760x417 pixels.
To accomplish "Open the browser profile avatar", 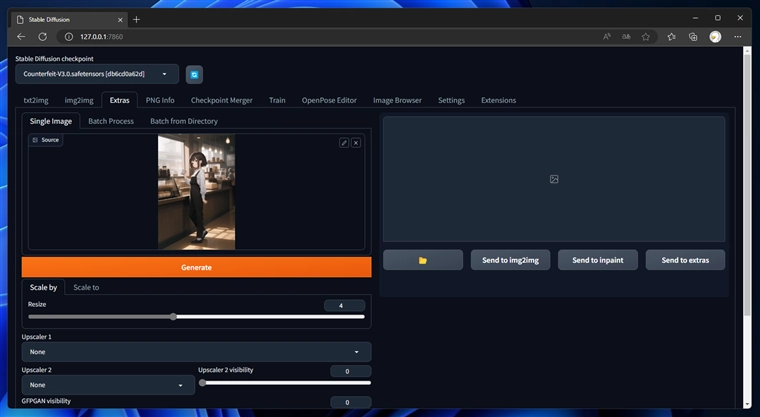I will coord(715,37).
